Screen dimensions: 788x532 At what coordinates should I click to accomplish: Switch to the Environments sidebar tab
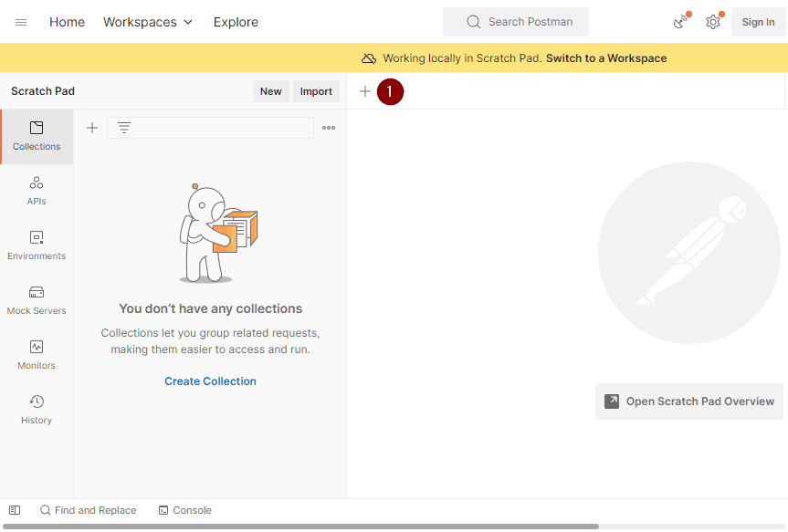37,245
